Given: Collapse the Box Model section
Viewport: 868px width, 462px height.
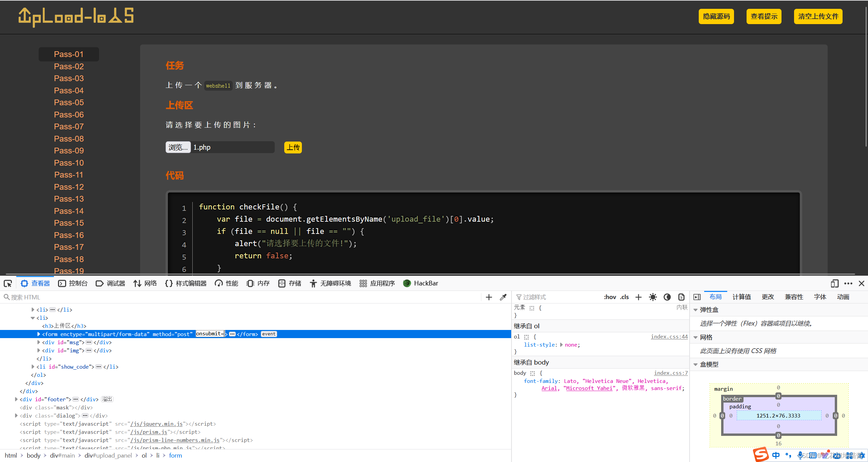Looking at the screenshot, I should point(696,365).
